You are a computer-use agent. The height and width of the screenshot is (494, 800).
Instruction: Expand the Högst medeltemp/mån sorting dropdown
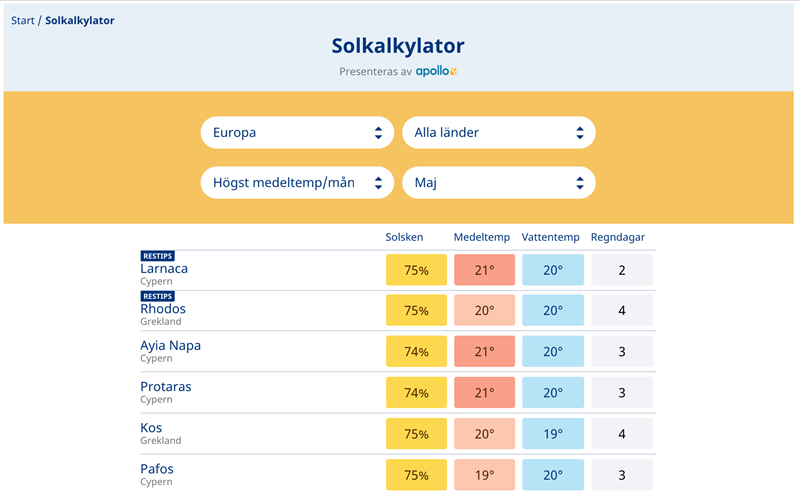(297, 183)
